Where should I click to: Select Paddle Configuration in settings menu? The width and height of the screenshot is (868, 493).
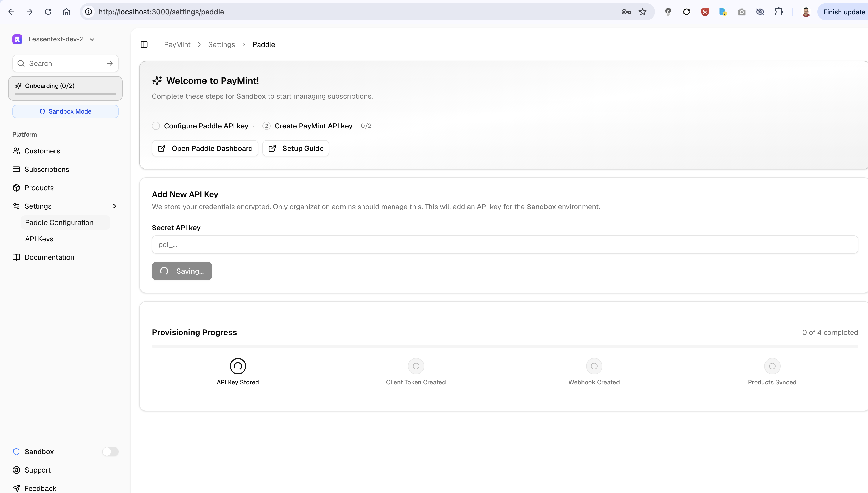[x=59, y=222]
